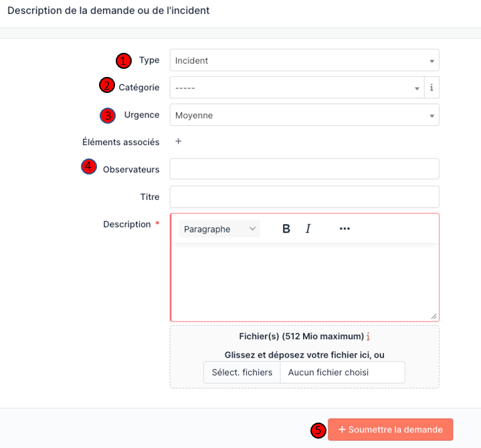
Task: Toggle italic formatting in the editor
Action: [308, 229]
